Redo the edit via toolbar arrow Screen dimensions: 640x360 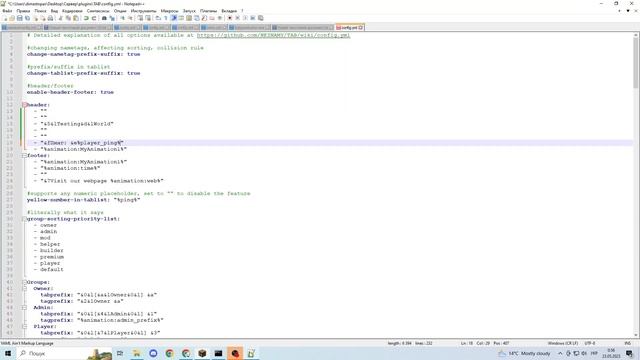(x=94, y=18)
